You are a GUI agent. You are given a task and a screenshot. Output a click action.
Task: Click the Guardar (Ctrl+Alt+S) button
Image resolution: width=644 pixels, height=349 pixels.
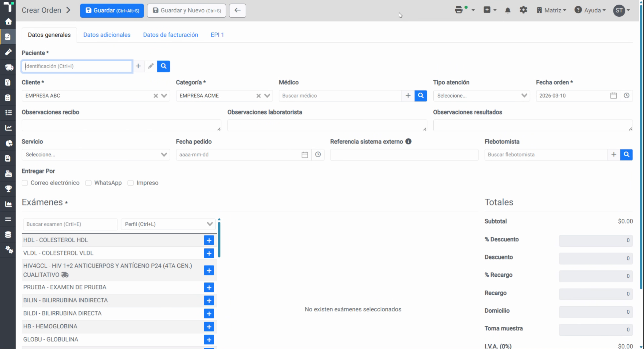tap(112, 10)
